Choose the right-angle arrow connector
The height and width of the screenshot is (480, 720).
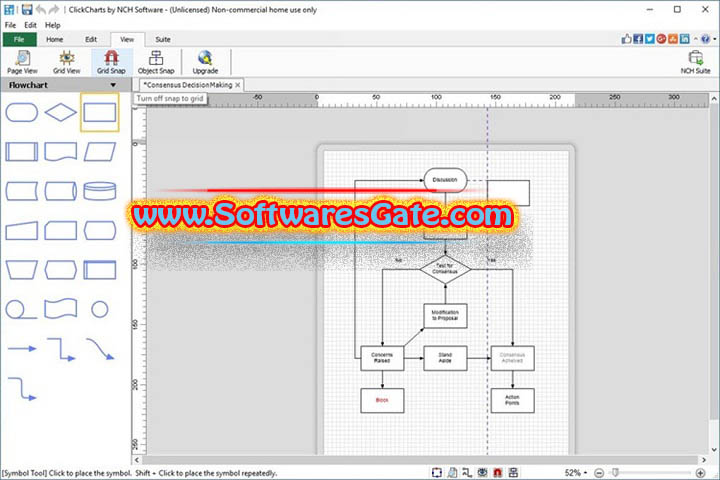(61, 350)
